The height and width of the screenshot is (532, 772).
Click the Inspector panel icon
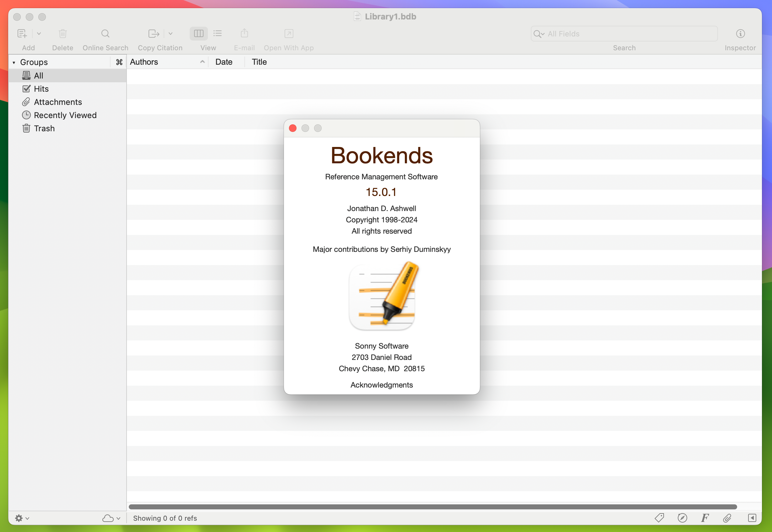point(741,33)
